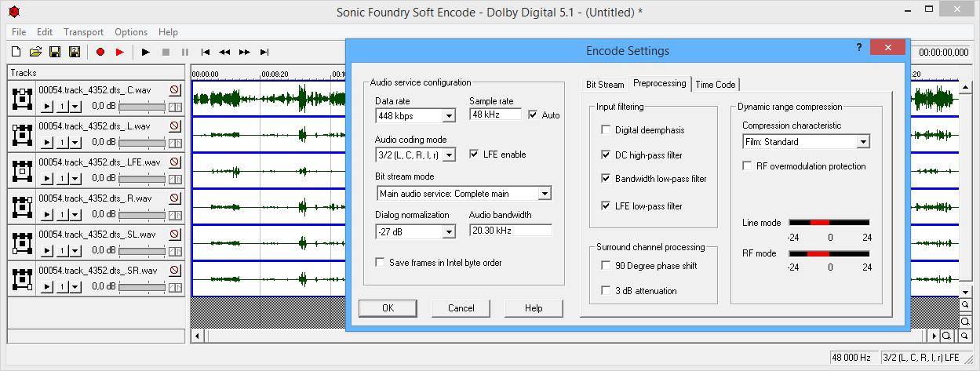This screenshot has height=371, width=980.
Task: Uncheck the DC high-pass filter
Action: tap(606, 155)
